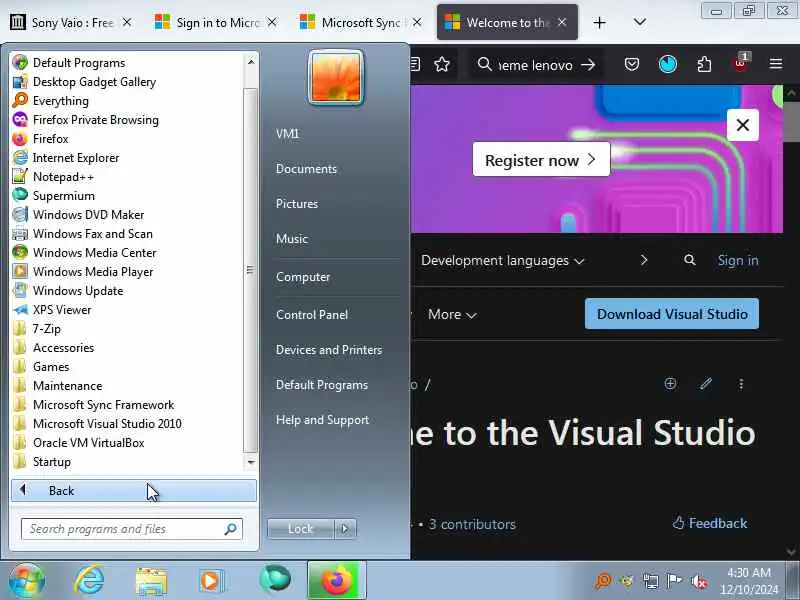Click the edit pencil icon
800x600 pixels.
pyautogui.click(x=706, y=384)
